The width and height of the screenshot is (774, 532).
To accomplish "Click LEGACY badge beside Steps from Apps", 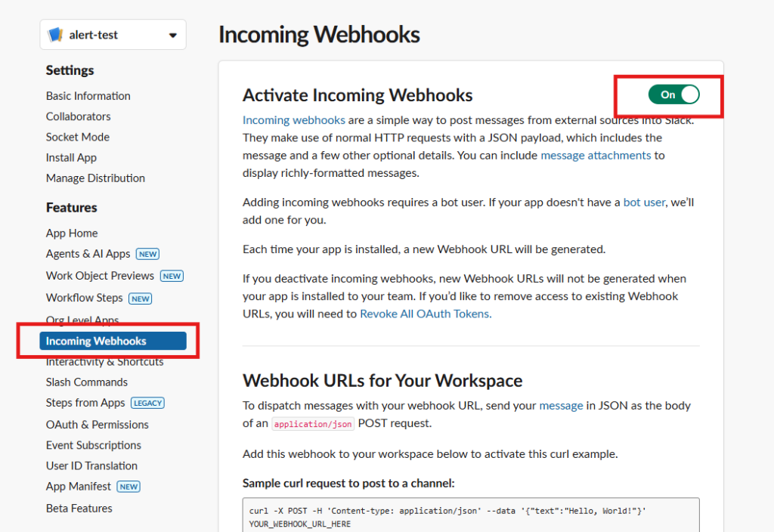I will [x=147, y=403].
